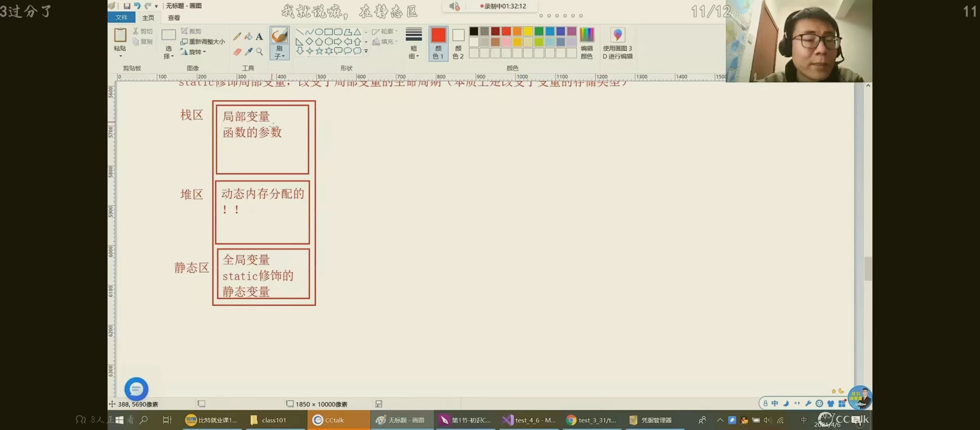Click the Undo arrow in title bar
The image size is (980, 430).
tap(137, 6)
